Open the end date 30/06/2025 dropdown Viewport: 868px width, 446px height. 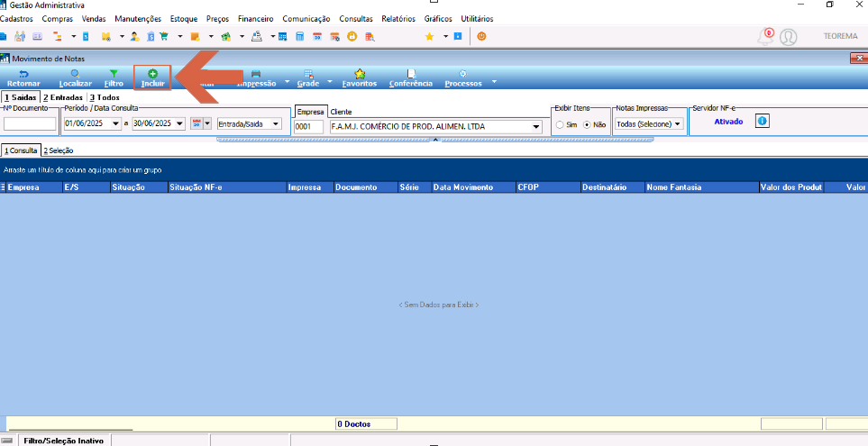(x=180, y=124)
